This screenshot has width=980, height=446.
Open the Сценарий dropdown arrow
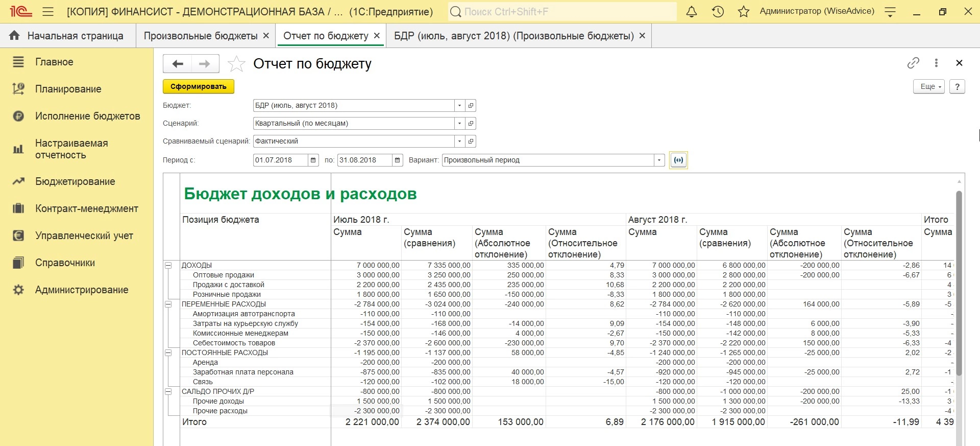pos(459,124)
